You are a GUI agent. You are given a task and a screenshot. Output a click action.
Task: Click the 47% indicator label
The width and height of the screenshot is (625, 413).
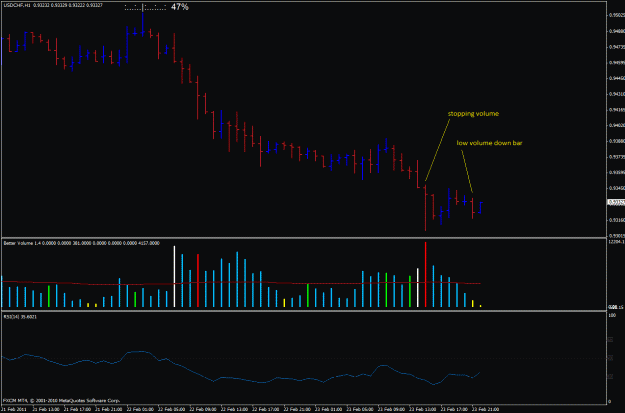(x=180, y=7)
